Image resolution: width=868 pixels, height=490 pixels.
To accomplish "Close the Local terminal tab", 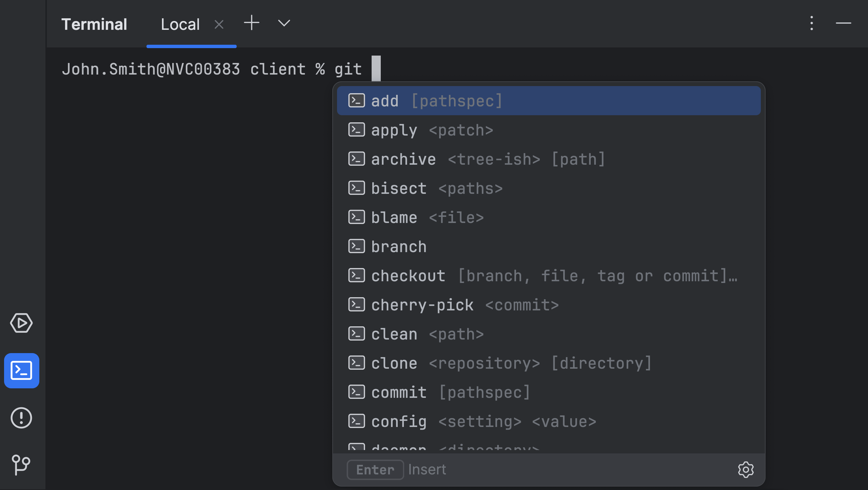I will point(219,24).
